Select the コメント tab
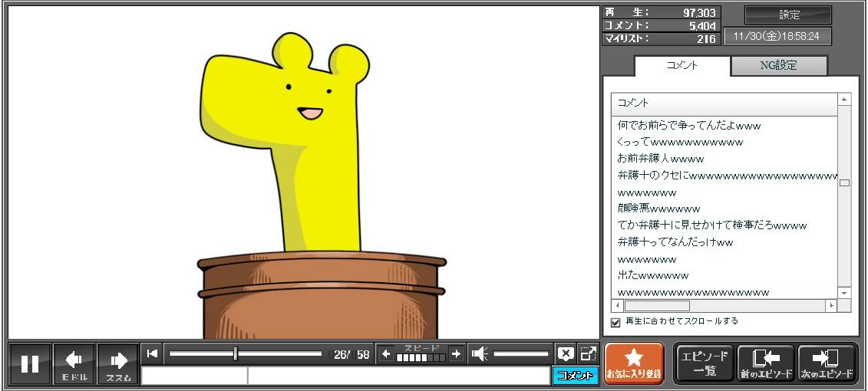Image resolution: width=868 pixels, height=391 pixels. (x=682, y=66)
